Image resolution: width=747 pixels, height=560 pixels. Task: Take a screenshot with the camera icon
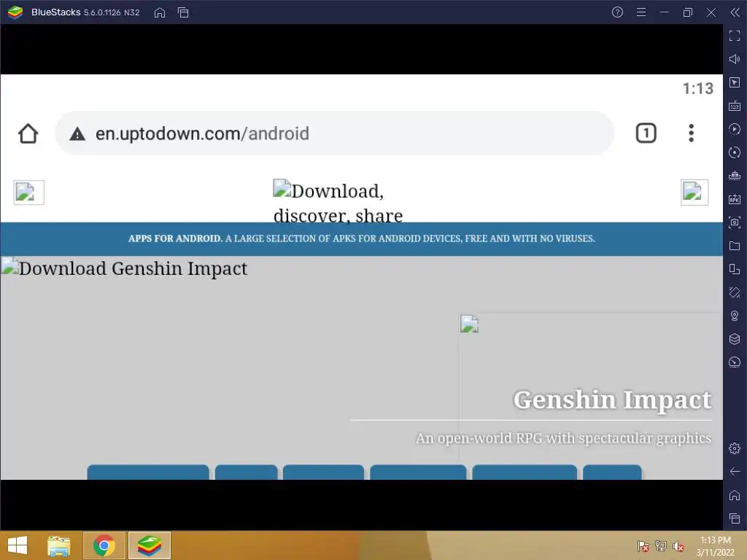click(734, 222)
